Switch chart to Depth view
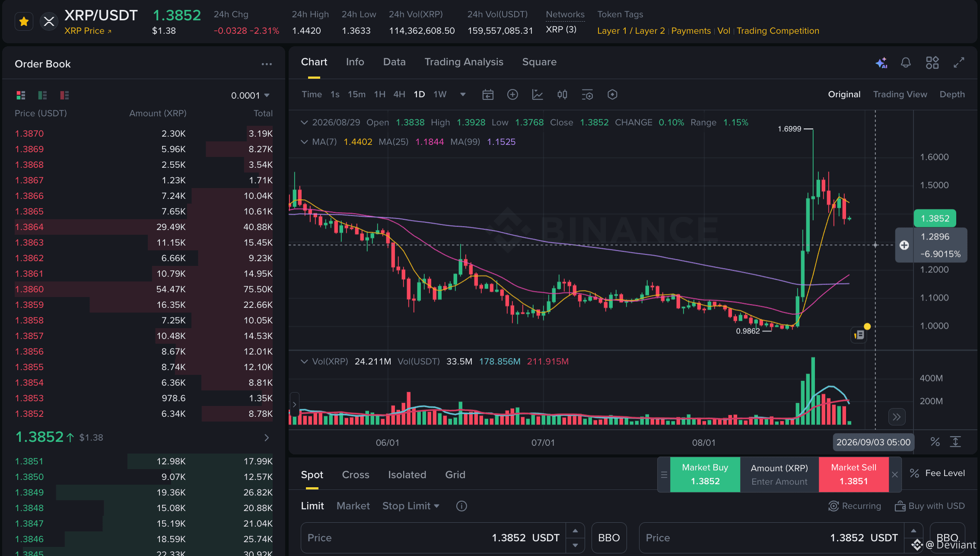 pyautogui.click(x=952, y=94)
